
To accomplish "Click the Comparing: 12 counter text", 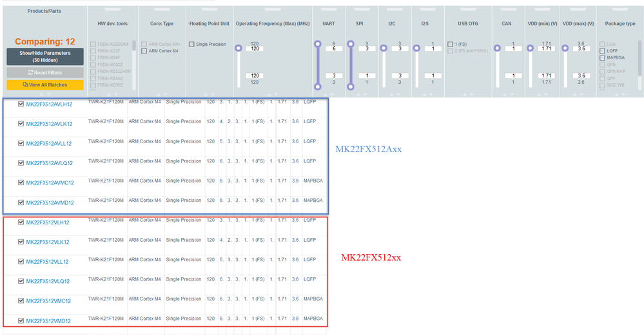I will coord(44,41).
